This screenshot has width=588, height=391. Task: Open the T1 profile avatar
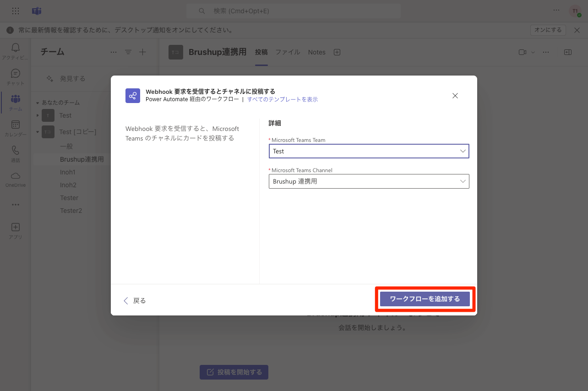pyautogui.click(x=575, y=11)
